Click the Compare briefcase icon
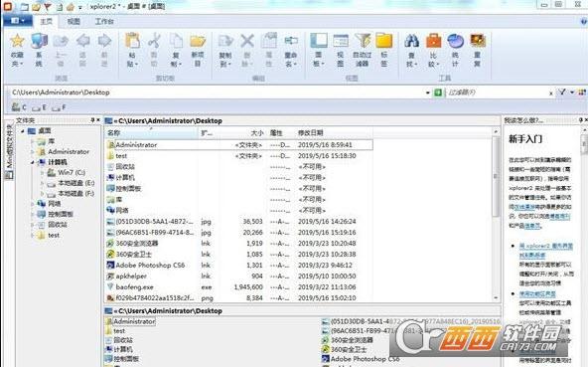Image resolution: width=588 pixels, height=367 pixels. tap(433, 41)
